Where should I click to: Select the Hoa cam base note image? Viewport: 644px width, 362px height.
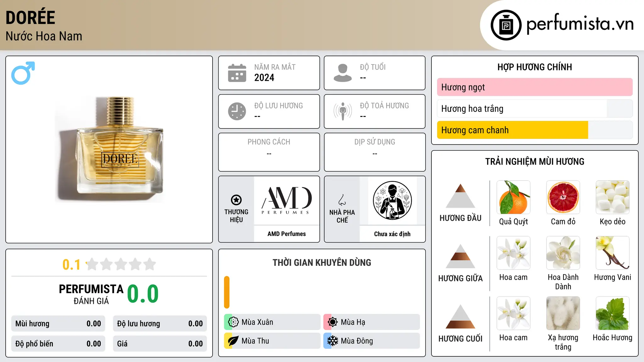(514, 313)
